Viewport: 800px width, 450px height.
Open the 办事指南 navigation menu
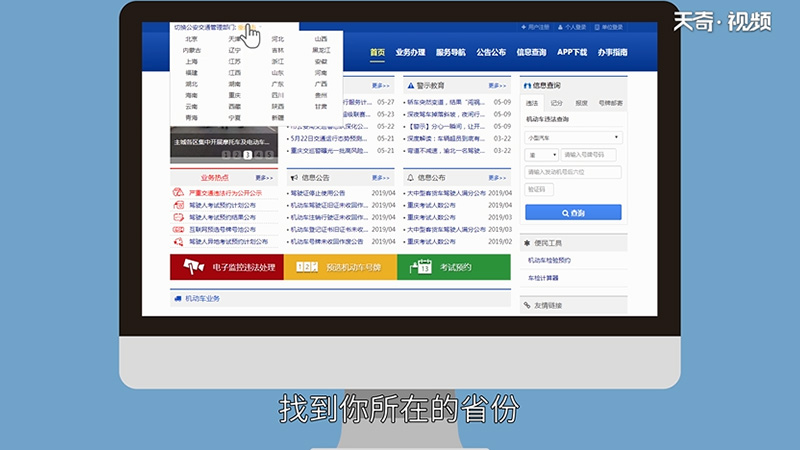point(613,52)
